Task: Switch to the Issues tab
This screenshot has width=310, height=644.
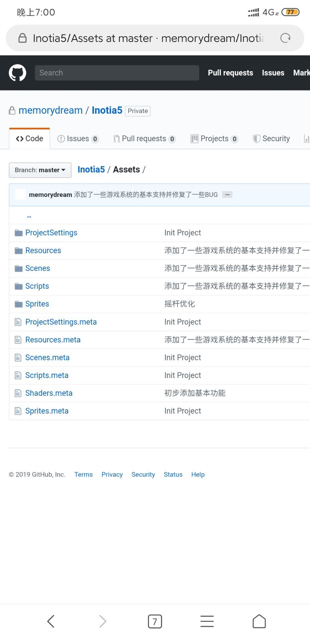Action: pyautogui.click(x=78, y=139)
